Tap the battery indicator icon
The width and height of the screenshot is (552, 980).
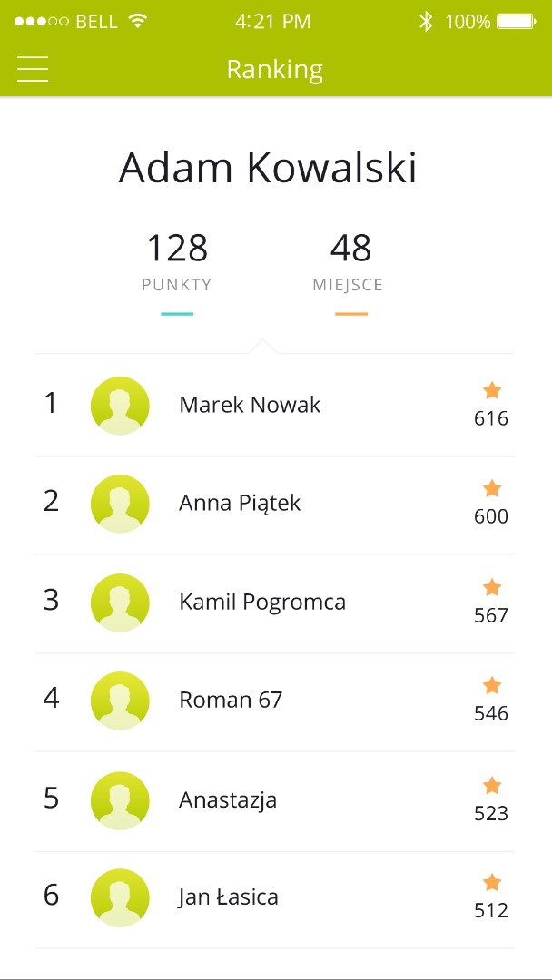[517, 22]
